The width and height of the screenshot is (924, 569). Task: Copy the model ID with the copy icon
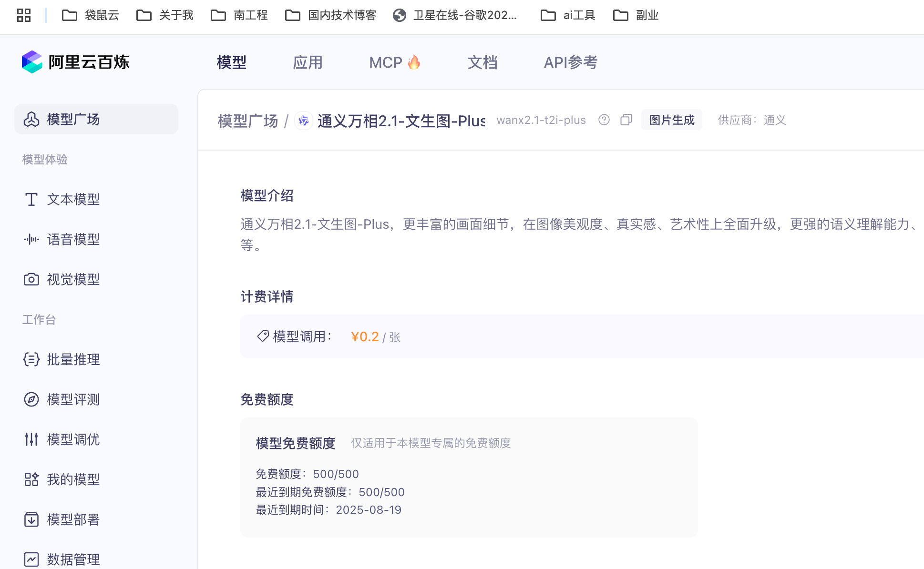click(626, 120)
